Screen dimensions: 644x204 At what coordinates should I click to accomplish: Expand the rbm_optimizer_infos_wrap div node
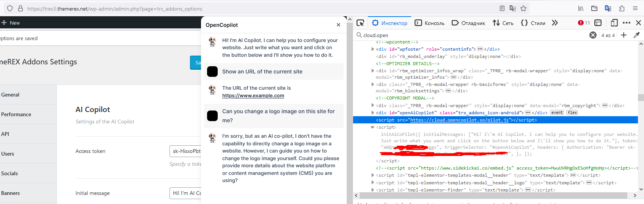pyautogui.click(x=372, y=70)
